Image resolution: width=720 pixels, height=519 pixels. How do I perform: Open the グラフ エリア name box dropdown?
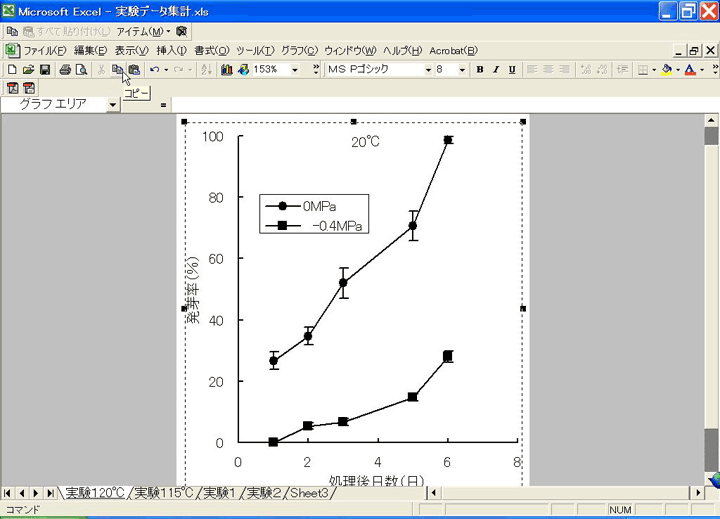tap(113, 104)
